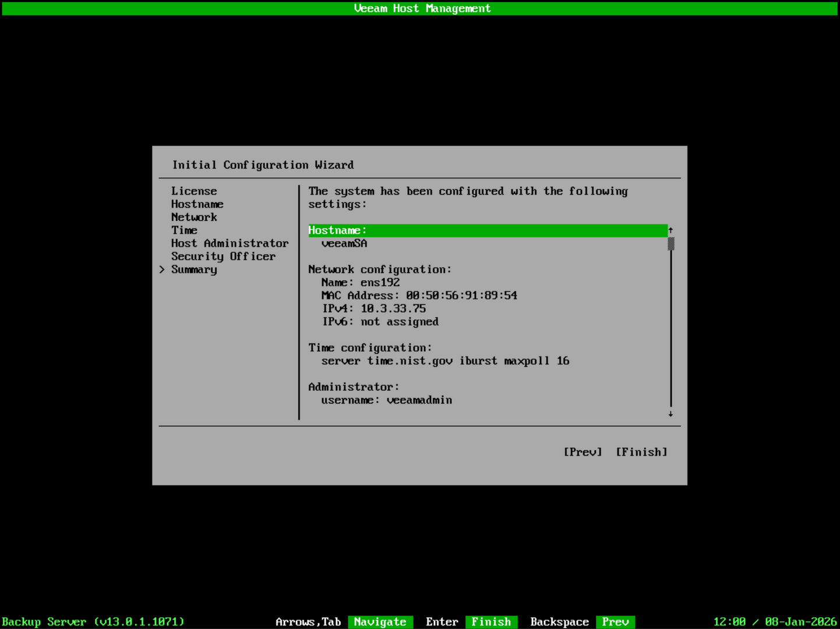The image size is (840, 629).
Task: Click the Backup Server version text
Action: pyautogui.click(x=93, y=622)
